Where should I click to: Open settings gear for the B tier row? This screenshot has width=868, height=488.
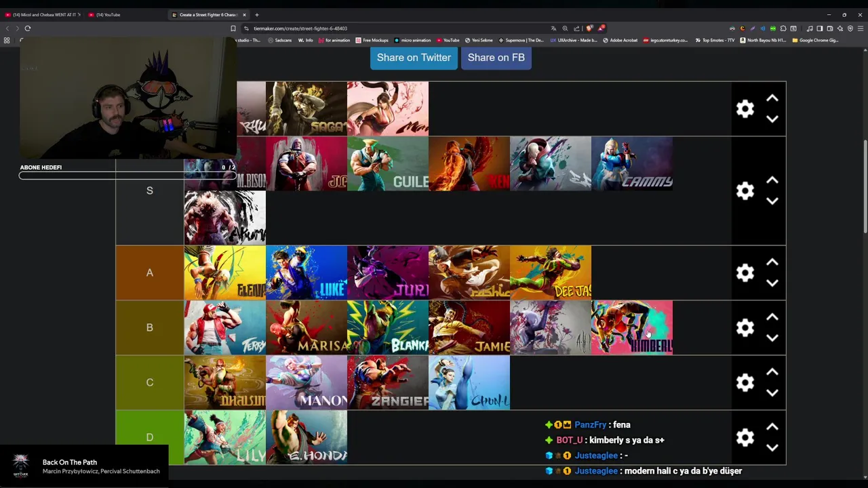point(745,328)
